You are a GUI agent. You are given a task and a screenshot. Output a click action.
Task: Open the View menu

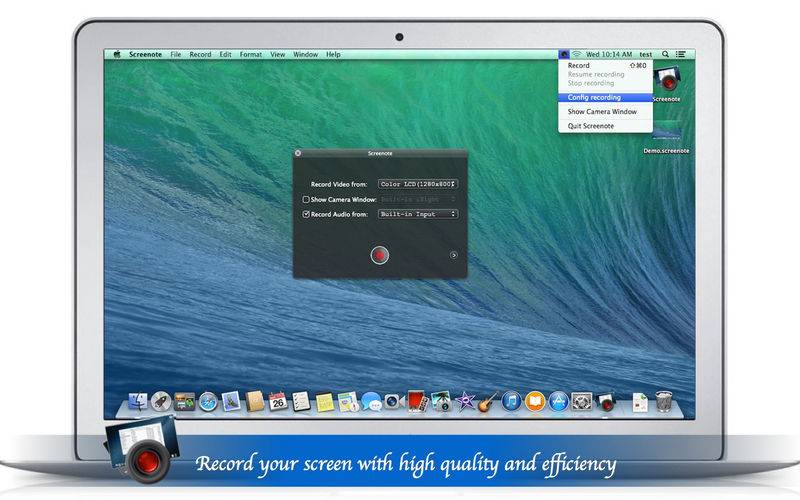(x=278, y=54)
